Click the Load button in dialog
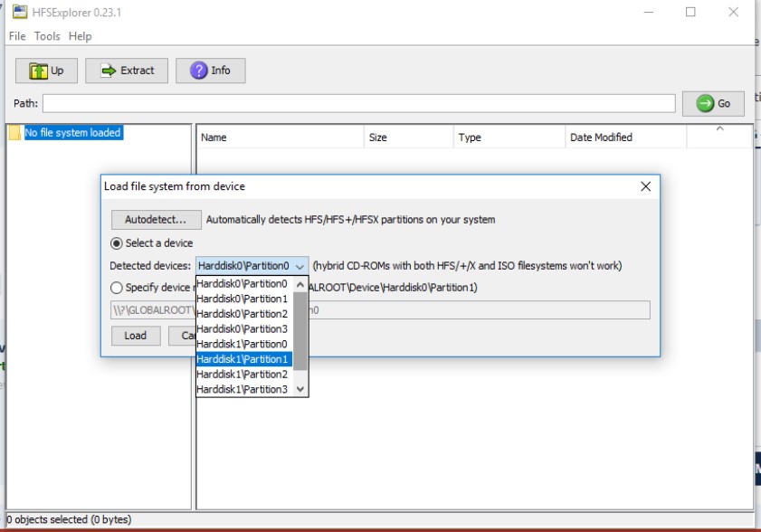This screenshot has width=761, height=532. pos(136,336)
